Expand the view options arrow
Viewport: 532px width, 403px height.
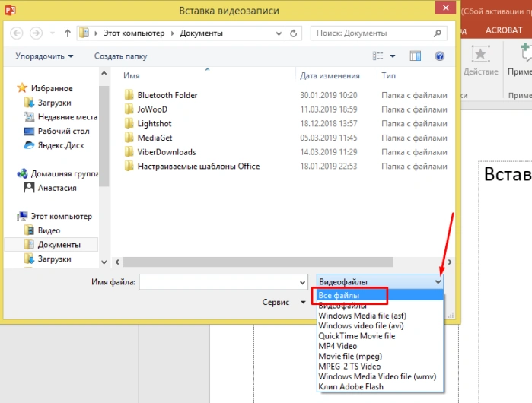(393, 56)
